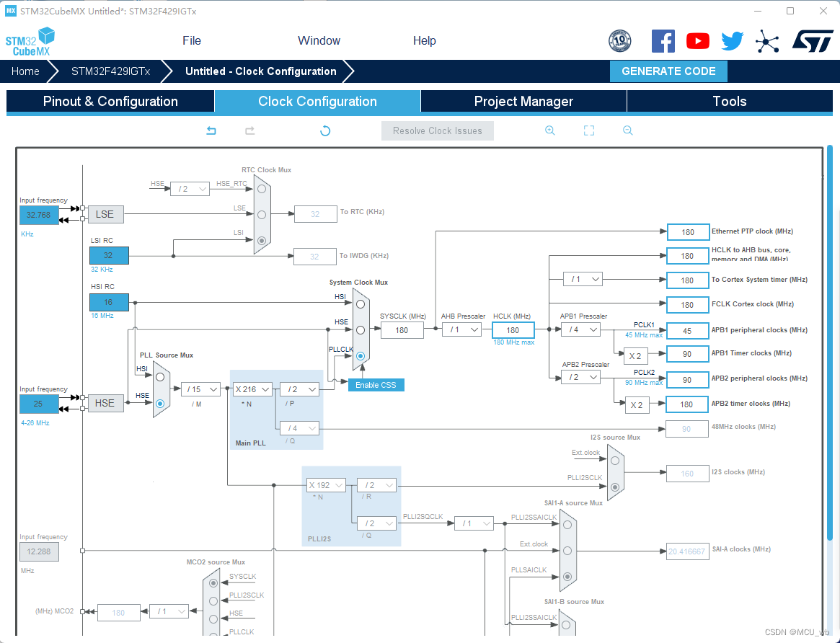Open the PLLI2S X192 N dropdown
Screen dimensions: 840x643
tap(326, 485)
